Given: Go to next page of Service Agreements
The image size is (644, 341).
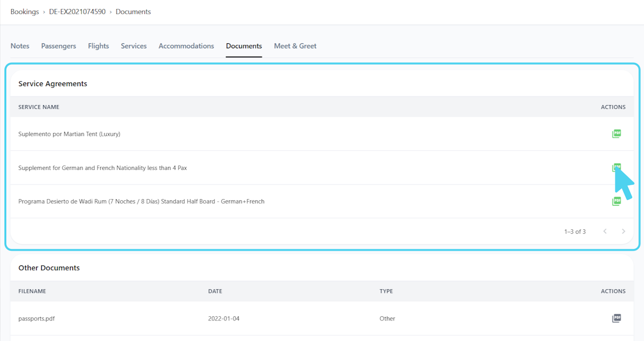Looking at the screenshot, I should (x=623, y=231).
